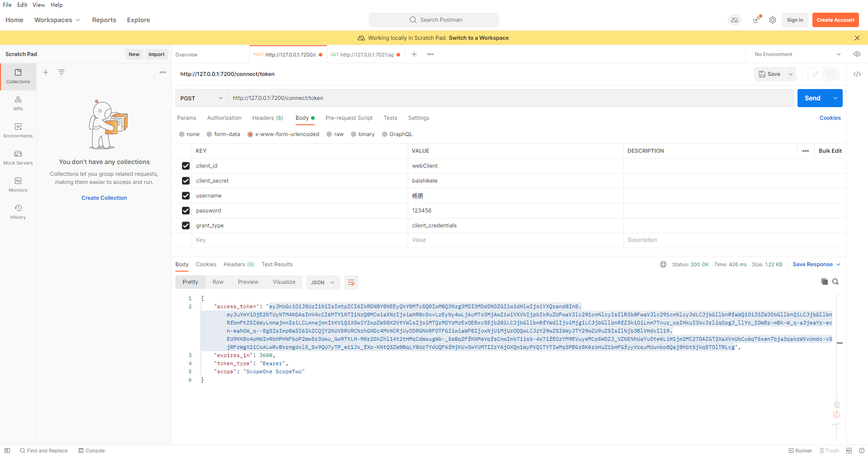Uncheck the password parameter row

point(186,211)
